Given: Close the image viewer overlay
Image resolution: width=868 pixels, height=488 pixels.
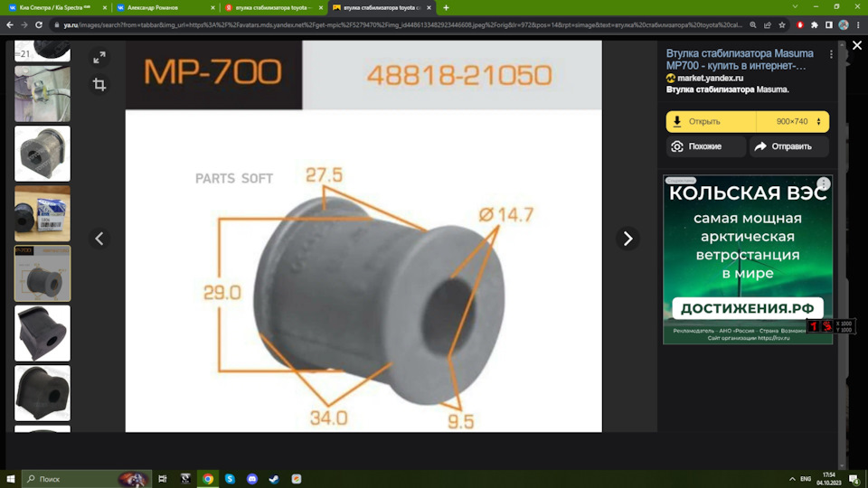Looking at the screenshot, I should click(x=857, y=45).
